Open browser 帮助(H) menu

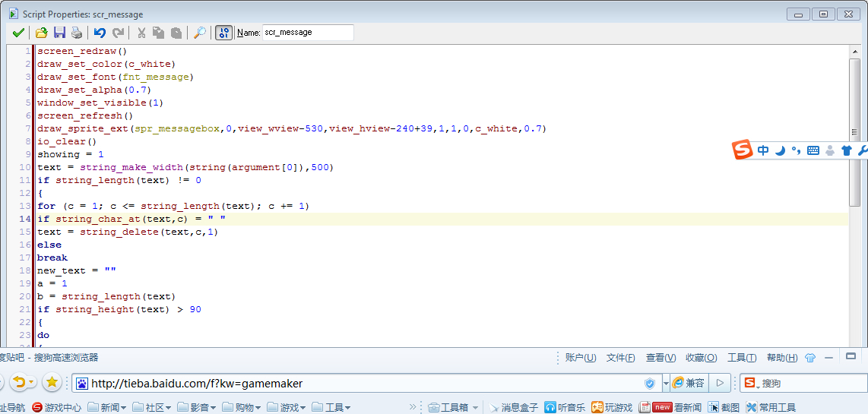(x=782, y=358)
